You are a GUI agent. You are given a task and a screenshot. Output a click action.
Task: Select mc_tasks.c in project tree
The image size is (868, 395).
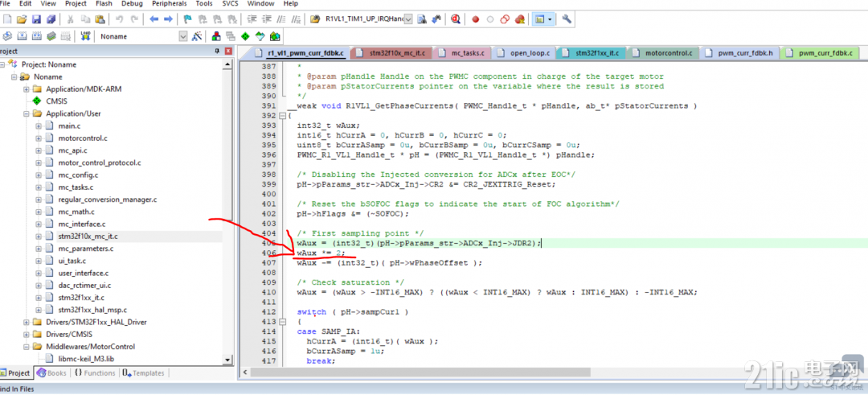[x=76, y=187]
